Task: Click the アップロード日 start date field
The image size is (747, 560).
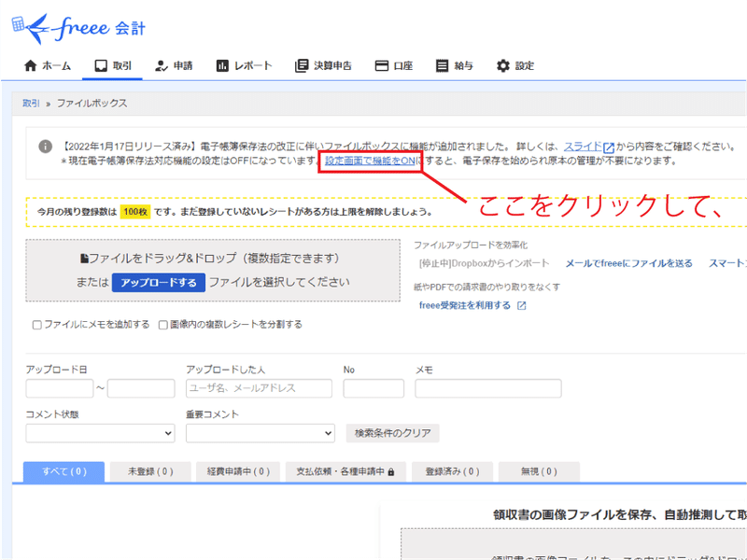Action: coord(60,388)
